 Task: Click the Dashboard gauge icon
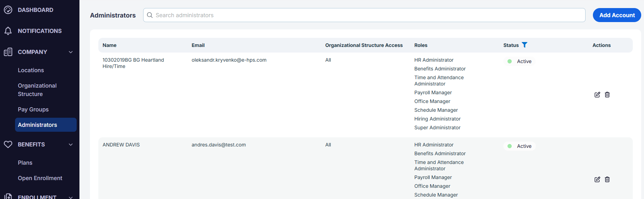(x=8, y=10)
